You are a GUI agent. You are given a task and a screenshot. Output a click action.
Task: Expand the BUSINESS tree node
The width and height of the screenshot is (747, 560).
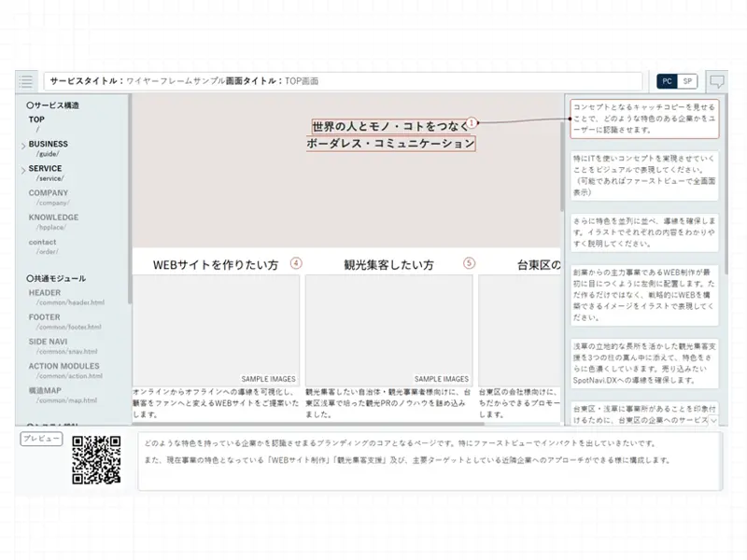(x=22, y=147)
